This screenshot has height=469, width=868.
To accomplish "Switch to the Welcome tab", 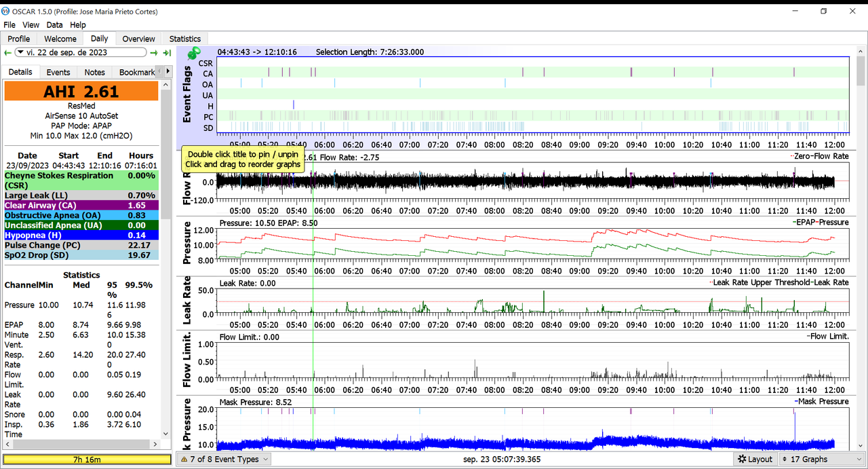I will click(60, 39).
